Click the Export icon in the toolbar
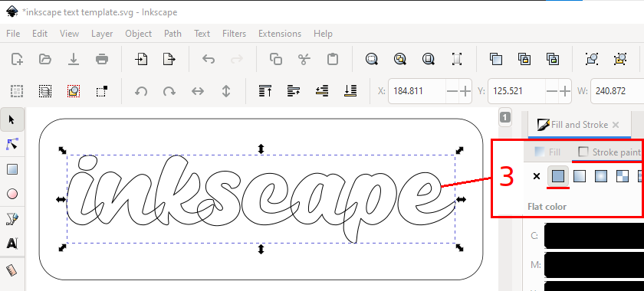644x291 pixels. point(169,59)
